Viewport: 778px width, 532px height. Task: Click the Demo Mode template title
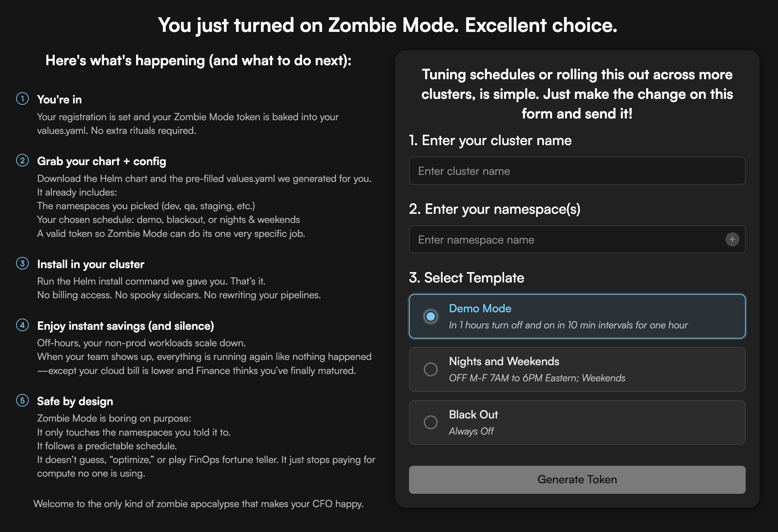[480, 308]
